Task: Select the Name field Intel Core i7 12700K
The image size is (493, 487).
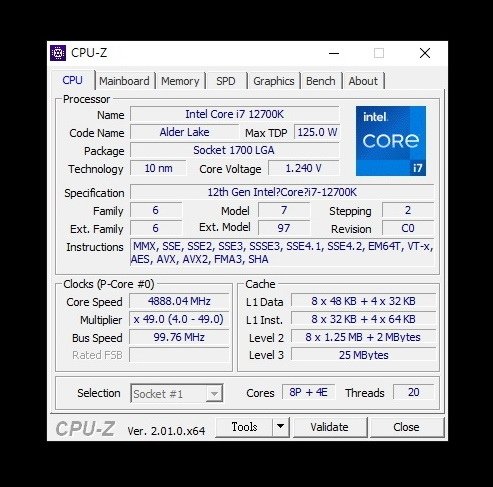Action: tap(235, 114)
